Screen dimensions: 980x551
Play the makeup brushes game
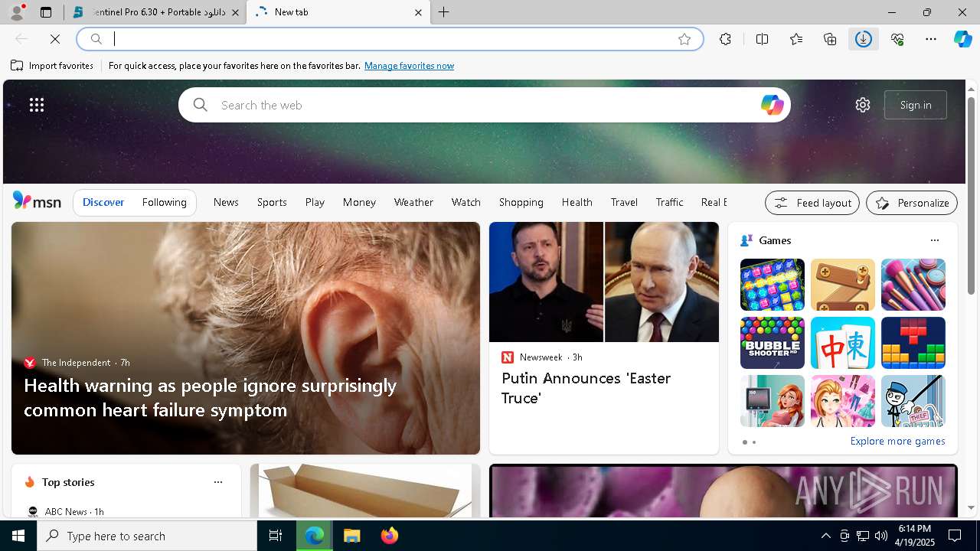[913, 285]
